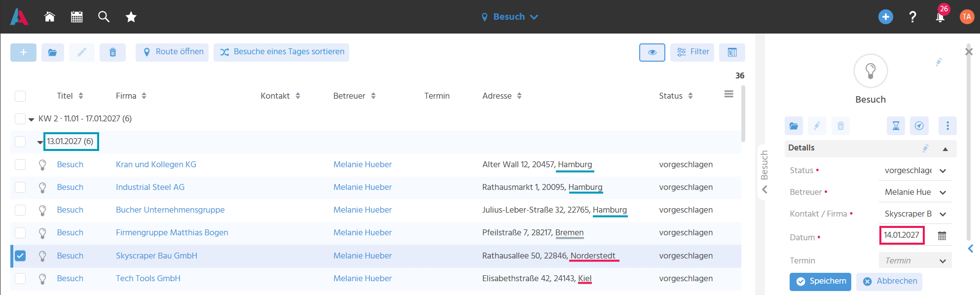Click the compass icon in detail panel
This screenshot has width=980, height=295.
(x=919, y=126)
